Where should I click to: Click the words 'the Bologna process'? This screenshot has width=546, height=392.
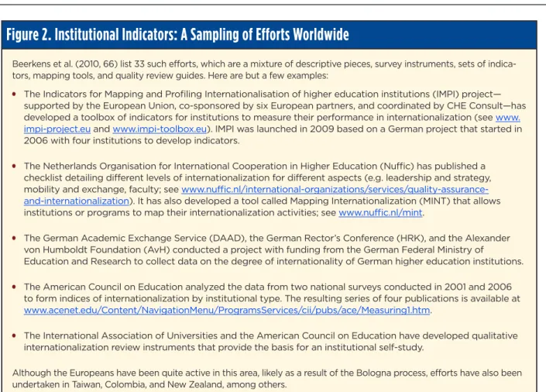pyautogui.click(x=383, y=373)
